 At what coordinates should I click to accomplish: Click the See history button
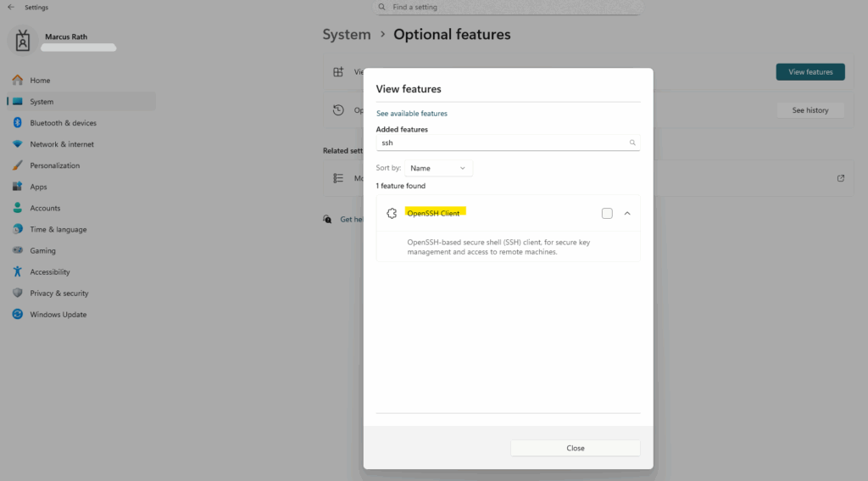point(810,110)
